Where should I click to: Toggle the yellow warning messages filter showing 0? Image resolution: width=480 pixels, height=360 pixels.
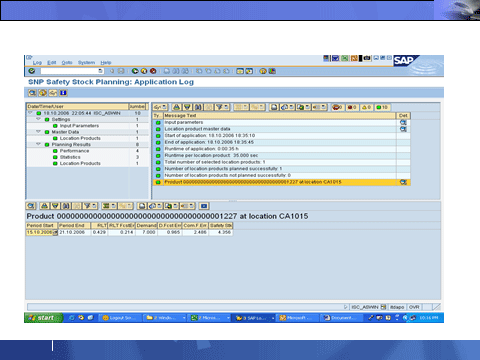click(366, 107)
